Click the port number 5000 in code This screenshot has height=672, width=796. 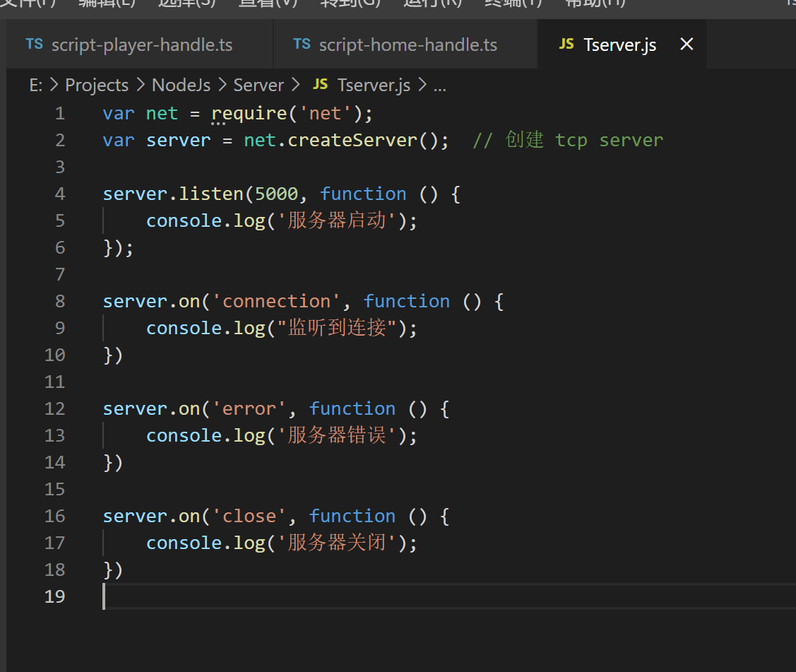click(x=276, y=194)
